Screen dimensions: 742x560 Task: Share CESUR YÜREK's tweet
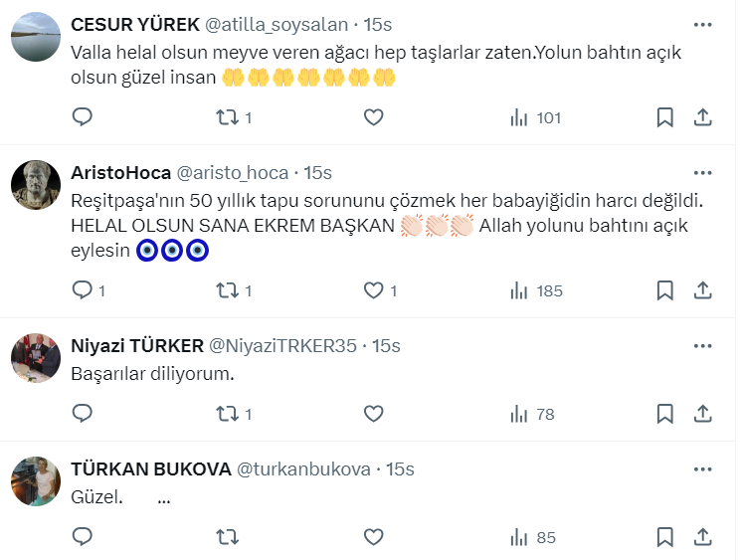(702, 117)
